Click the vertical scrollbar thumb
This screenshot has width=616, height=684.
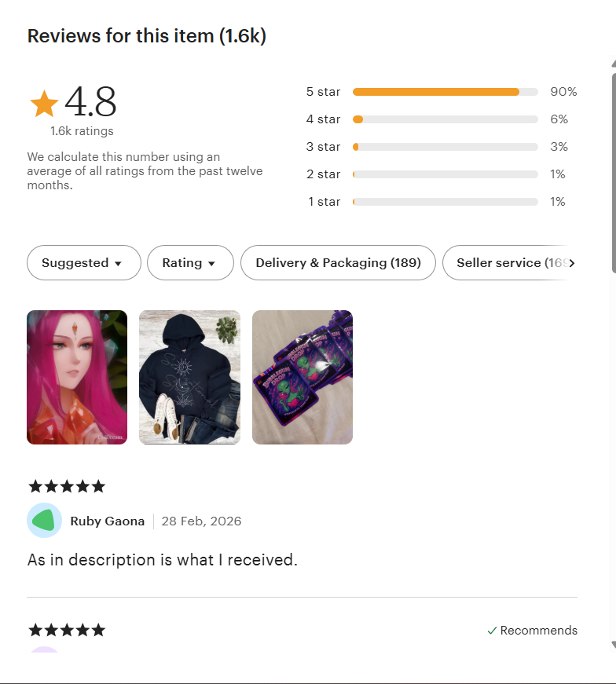point(614,174)
